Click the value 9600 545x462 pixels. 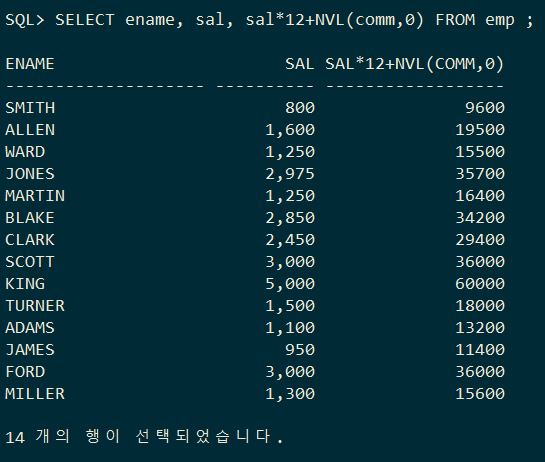[485, 108]
